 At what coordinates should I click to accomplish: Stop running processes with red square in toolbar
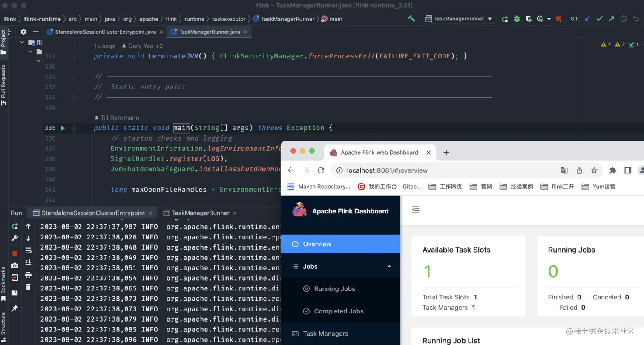(558, 19)
